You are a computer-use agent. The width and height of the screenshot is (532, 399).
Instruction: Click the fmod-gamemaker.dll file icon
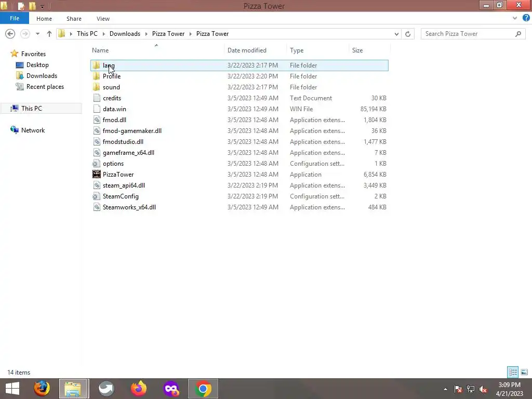[97, 130]
